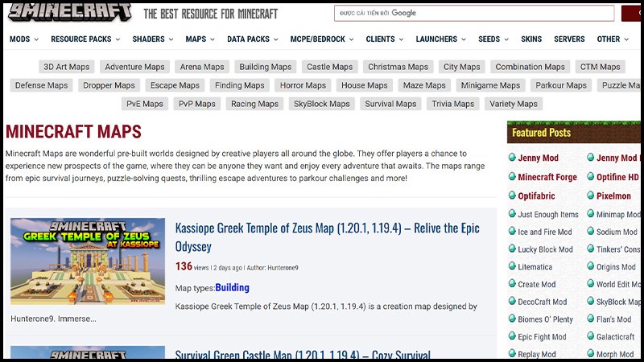644x362 pixels.
Task: Select the Christmas Maps tag
Action: pyautogui.click(x=398, y=67)
